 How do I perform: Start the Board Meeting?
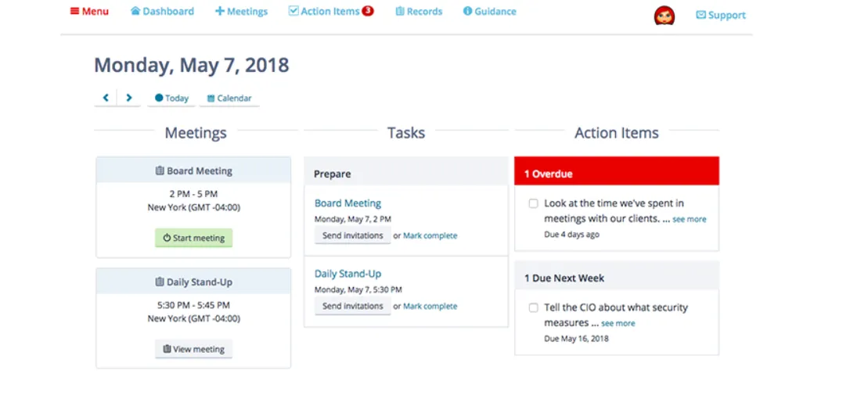194,238
